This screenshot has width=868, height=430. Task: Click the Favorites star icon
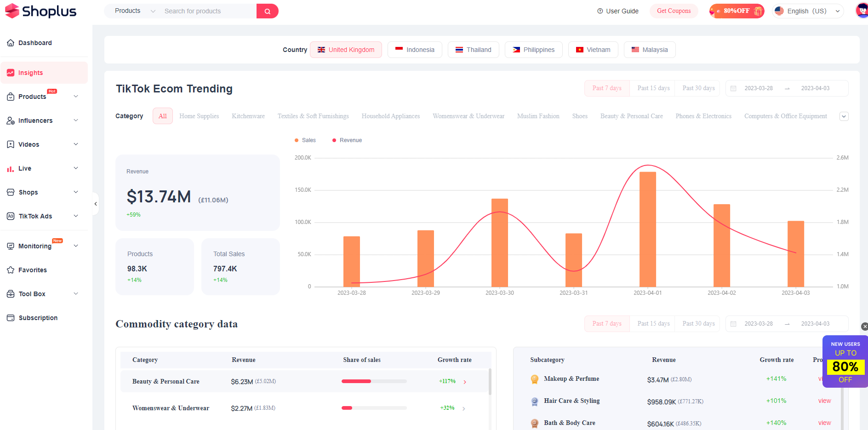point(11,270)
